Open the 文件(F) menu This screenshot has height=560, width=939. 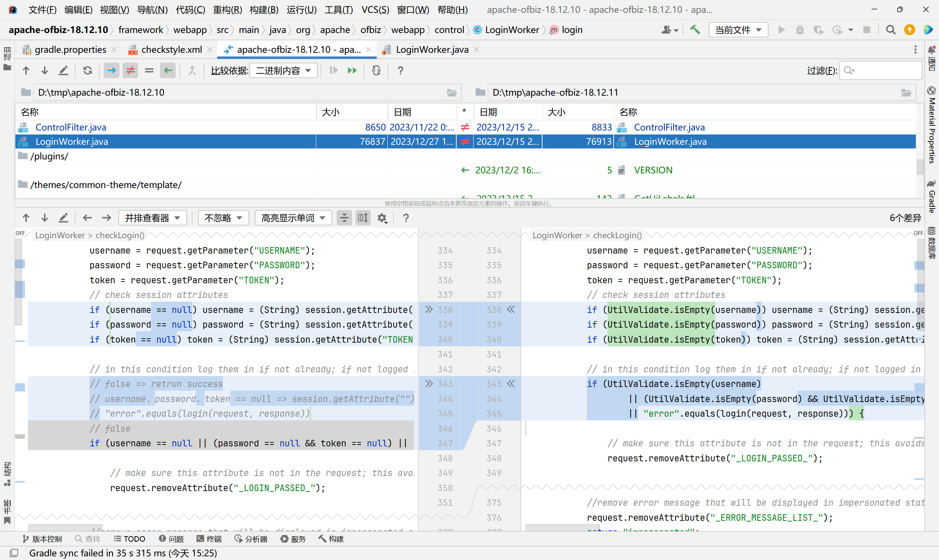(43, 10)
